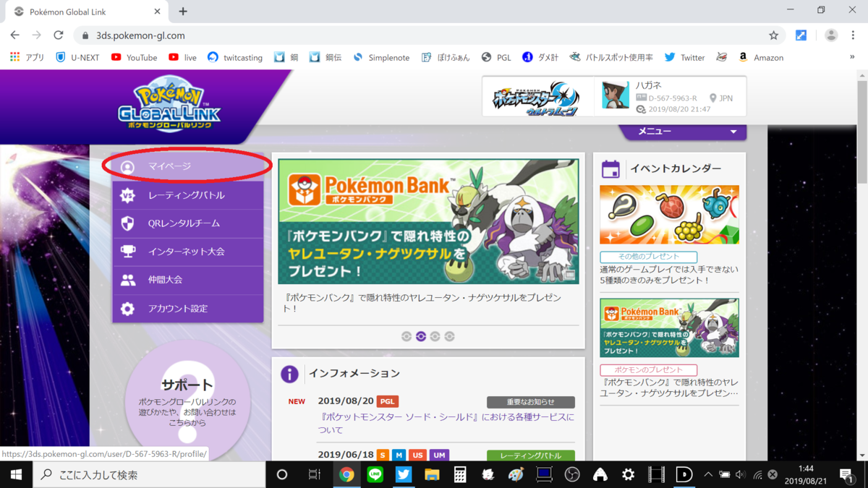868x488 pixels.
Task: Open a new browser tab
Action: [183, 12]
